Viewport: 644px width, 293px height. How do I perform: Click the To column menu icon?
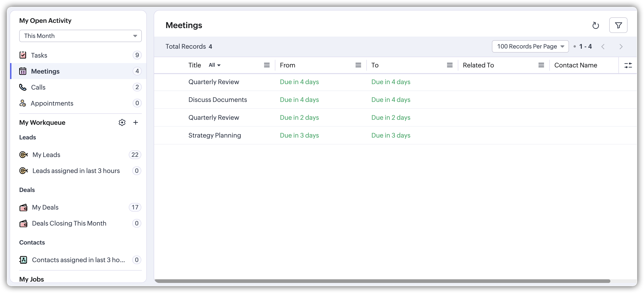pyautogui.click(x=450, y=65)
